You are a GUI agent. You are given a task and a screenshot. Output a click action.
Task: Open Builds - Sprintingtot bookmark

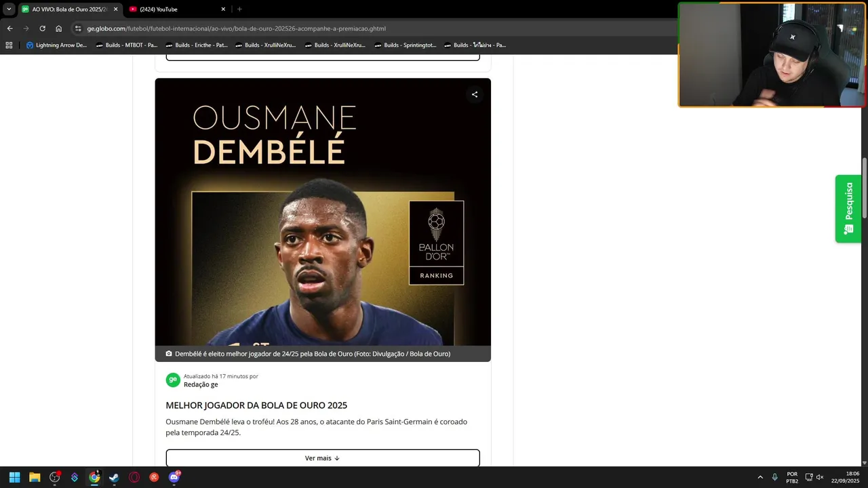(406, 45)
